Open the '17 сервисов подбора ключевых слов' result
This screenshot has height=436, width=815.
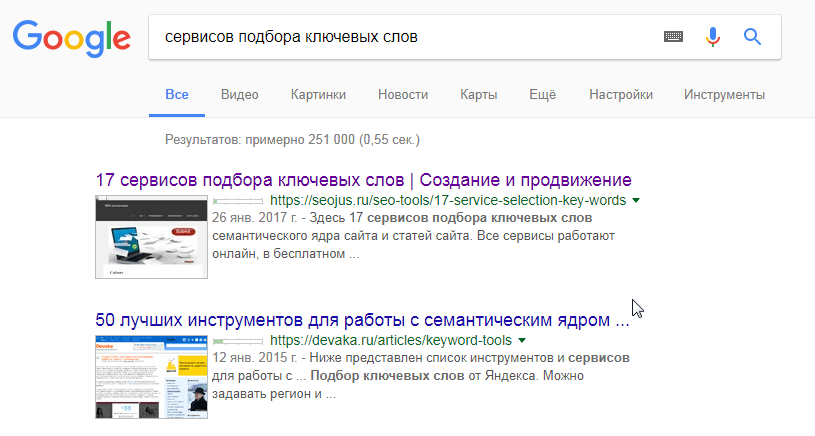click(x=363, y=180)
